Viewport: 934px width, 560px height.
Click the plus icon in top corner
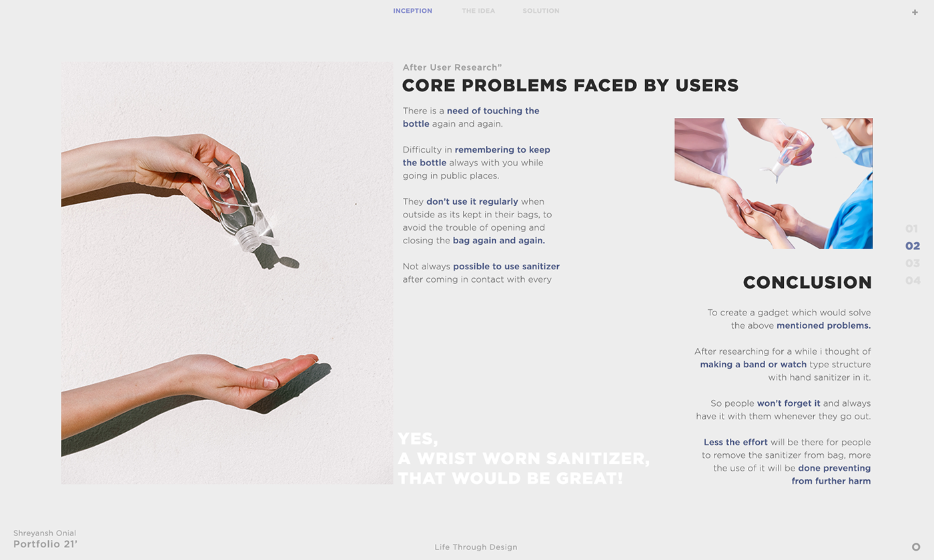[915, 12]
